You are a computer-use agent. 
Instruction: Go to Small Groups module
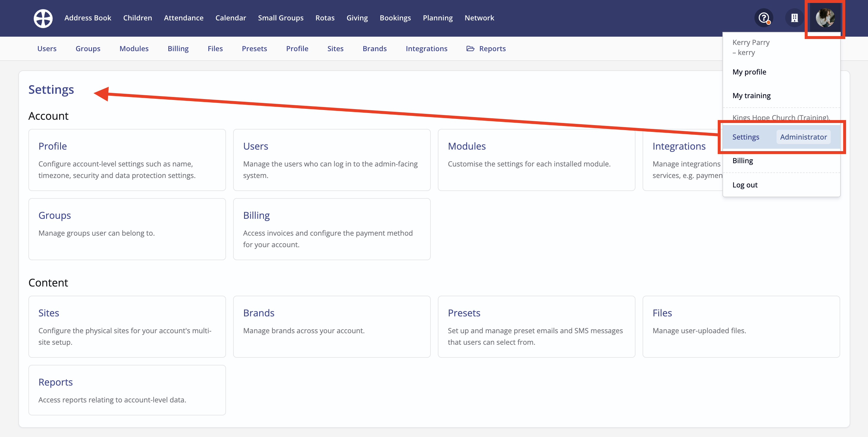(x=280, y=18)
